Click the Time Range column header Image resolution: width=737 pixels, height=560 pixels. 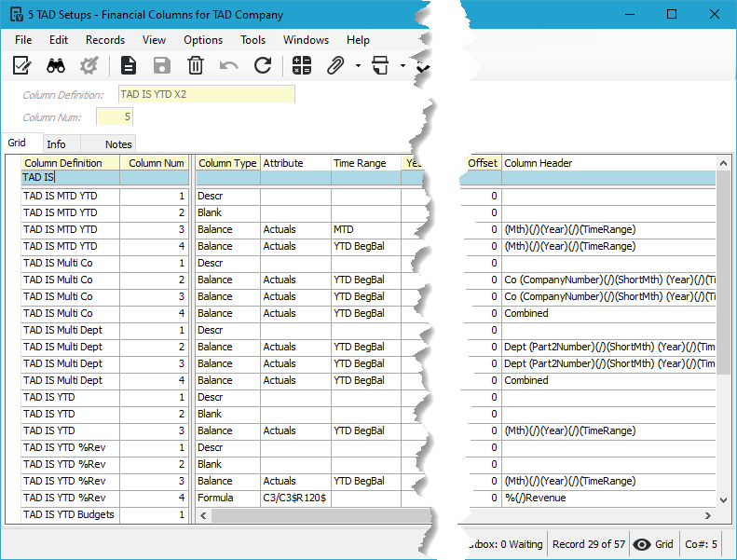366,163
